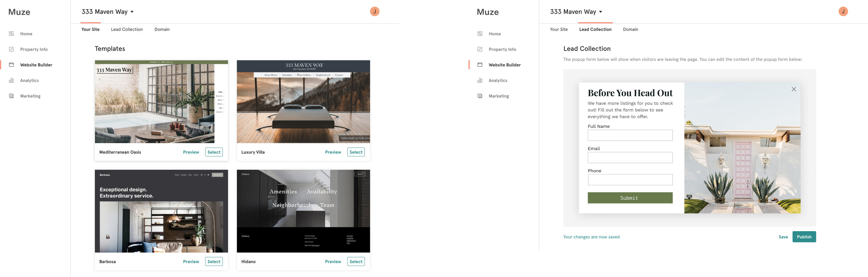Click Marketing newspaper icon in right screen
Image resolution: width=868 pixels, height=277 pixels.
pyautogui.click(x=480, y=96)
